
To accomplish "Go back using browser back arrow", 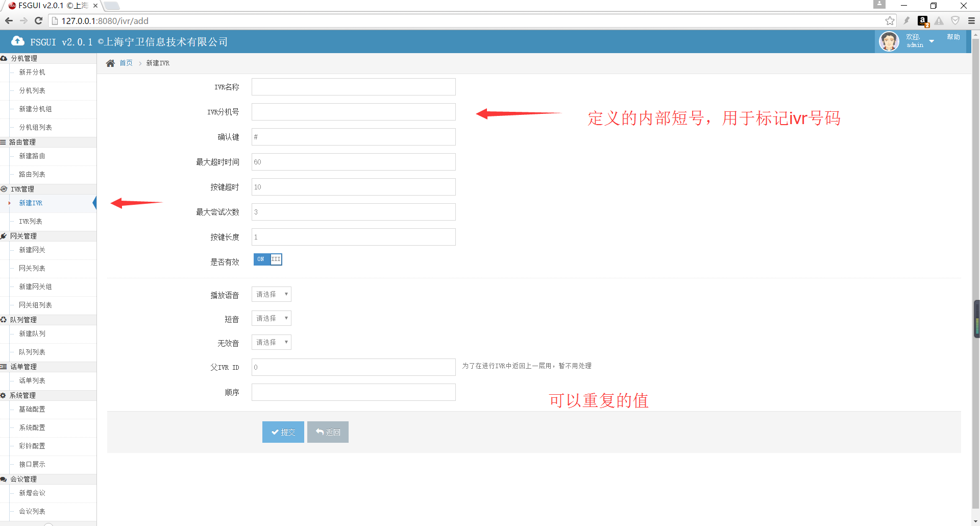I will [9, 21].
